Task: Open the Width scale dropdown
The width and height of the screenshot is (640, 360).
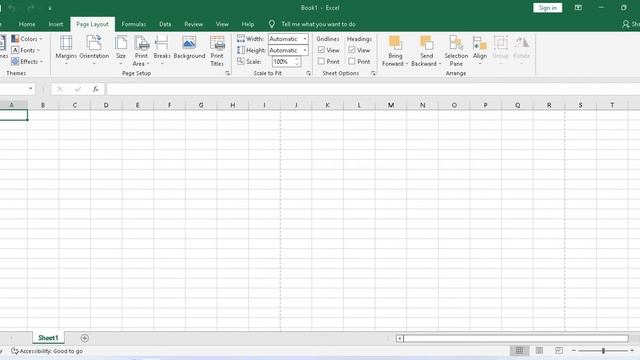Action: click(x=304, y=39)
